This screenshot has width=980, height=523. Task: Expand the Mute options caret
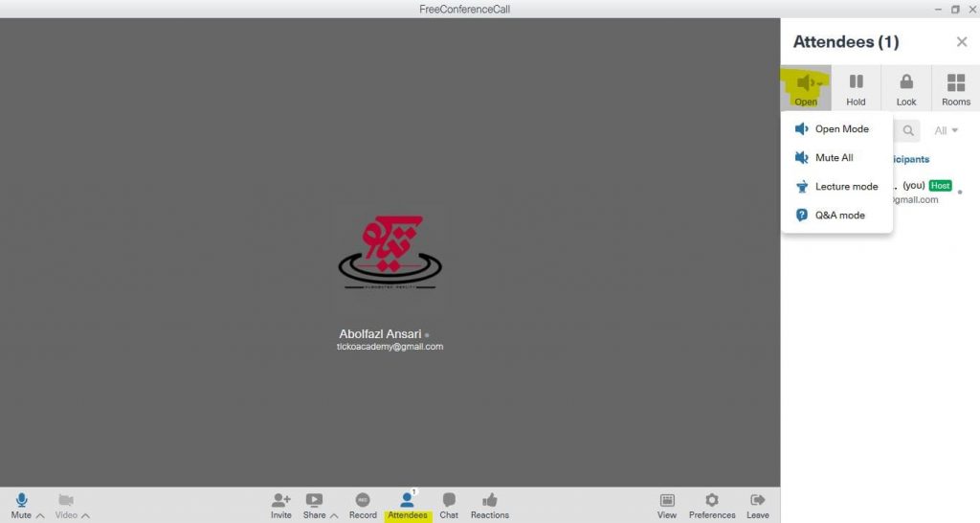[40, 515]
